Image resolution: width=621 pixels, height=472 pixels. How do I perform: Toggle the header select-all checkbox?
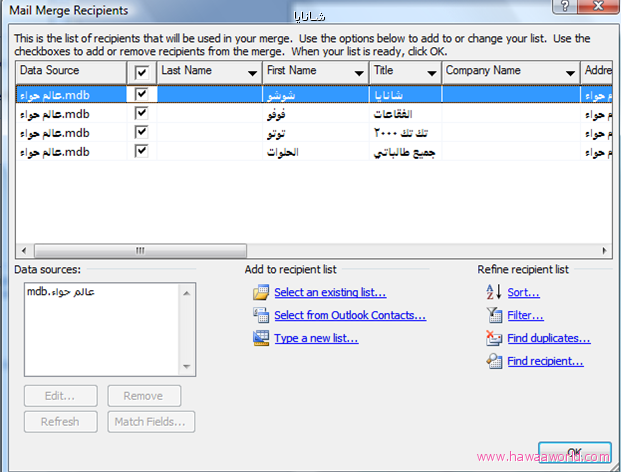pos(141,72)
